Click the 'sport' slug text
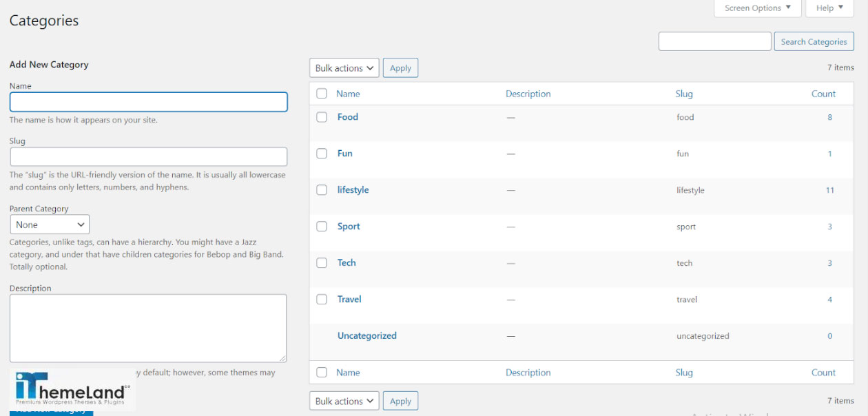Screen dimensions: 868x416 (x=686, y=227)
